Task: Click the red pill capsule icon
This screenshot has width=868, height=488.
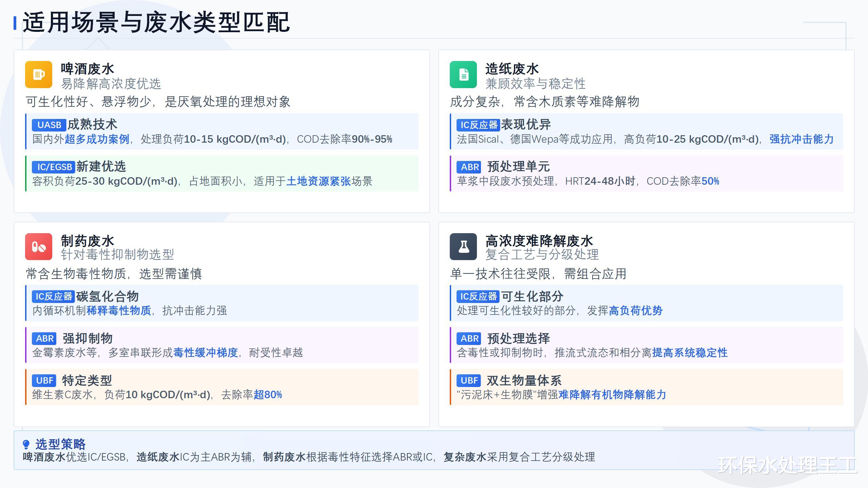Action: (39, 247)
